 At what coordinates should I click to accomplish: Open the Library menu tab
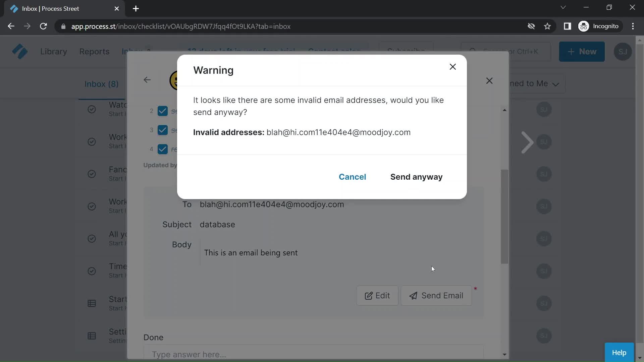[x=54, y=51]
